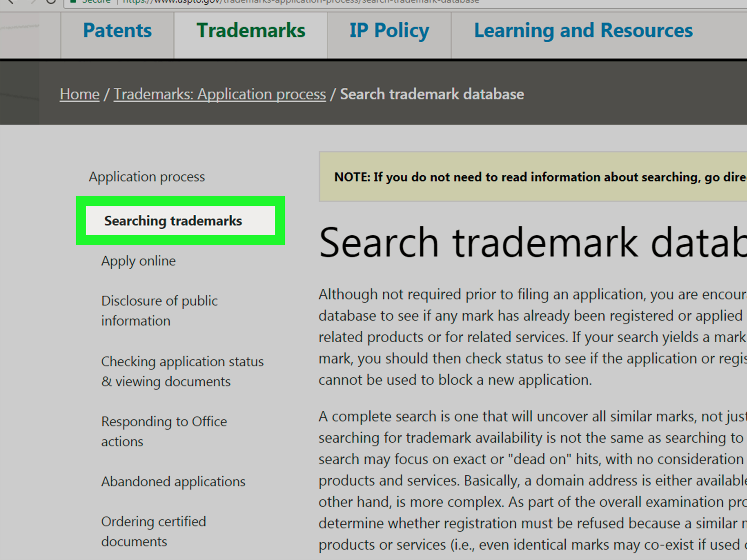This screenshot has width=747, height=560.
Task: Open Application process sidebar heading
Action: (147, 177)
